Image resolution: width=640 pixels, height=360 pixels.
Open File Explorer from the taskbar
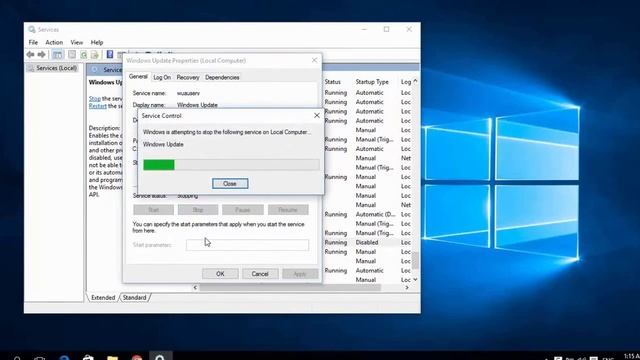point(112,358)
